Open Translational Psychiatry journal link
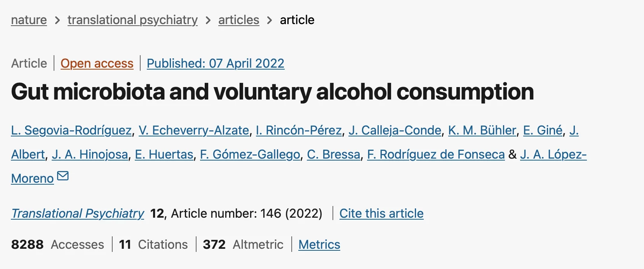This screenshot has height=269, width=644. [78, 213]
